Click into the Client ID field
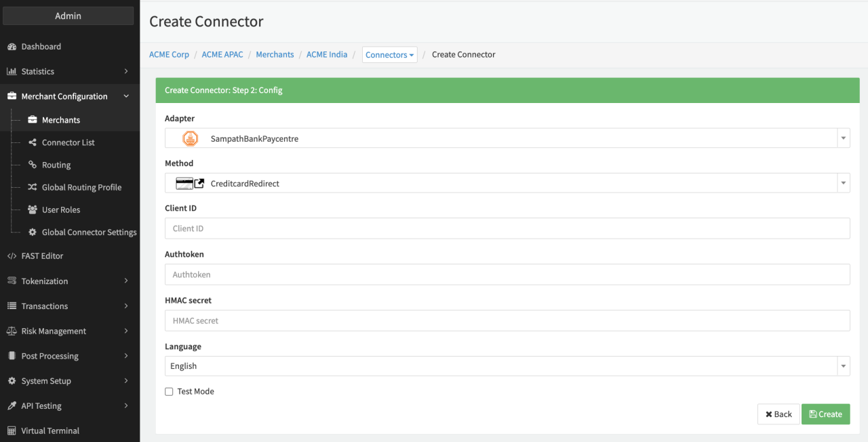 [x=507, y=228]
